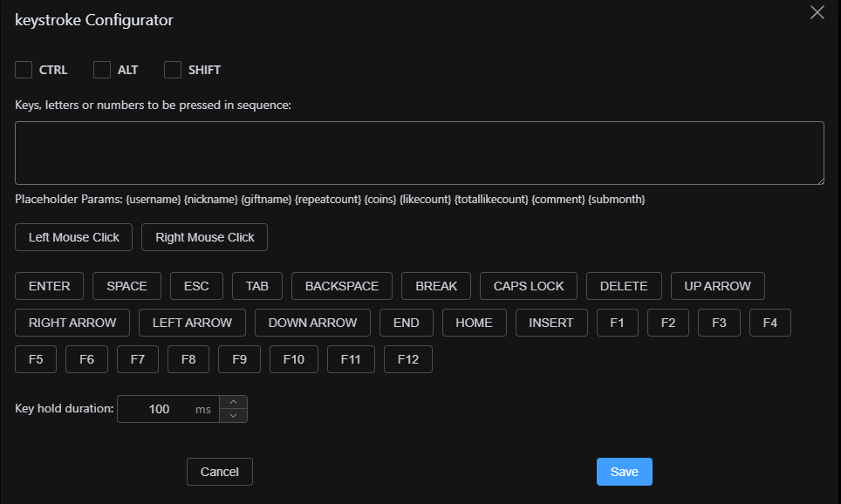Close the keystroke Configurator dialog

(817, 12)
